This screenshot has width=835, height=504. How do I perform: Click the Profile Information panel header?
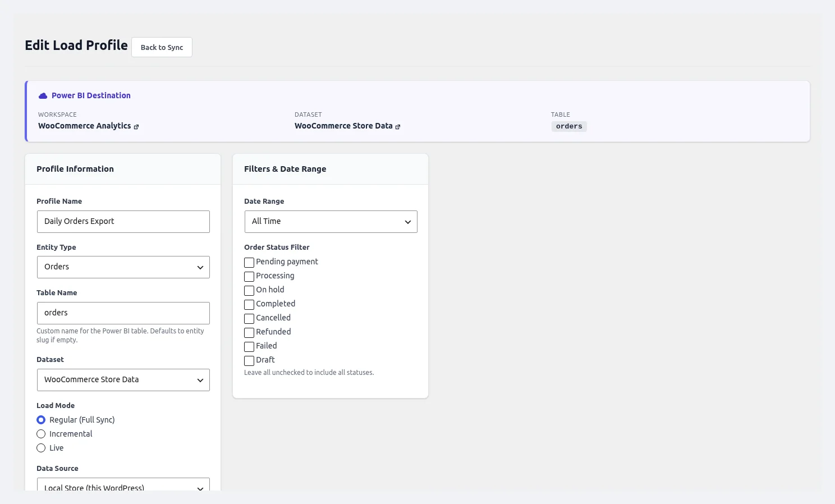pyautogui.click(x=123, y=169)
